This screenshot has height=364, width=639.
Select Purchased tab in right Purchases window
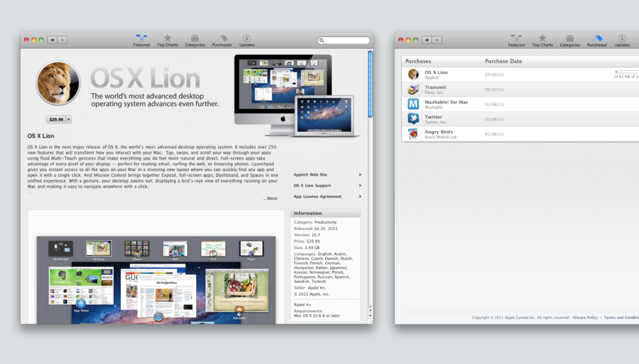coord(597,41)
